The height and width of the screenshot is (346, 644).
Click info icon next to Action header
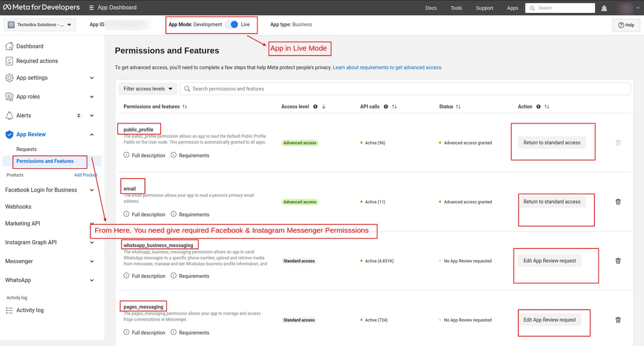[x=538, y=107]
